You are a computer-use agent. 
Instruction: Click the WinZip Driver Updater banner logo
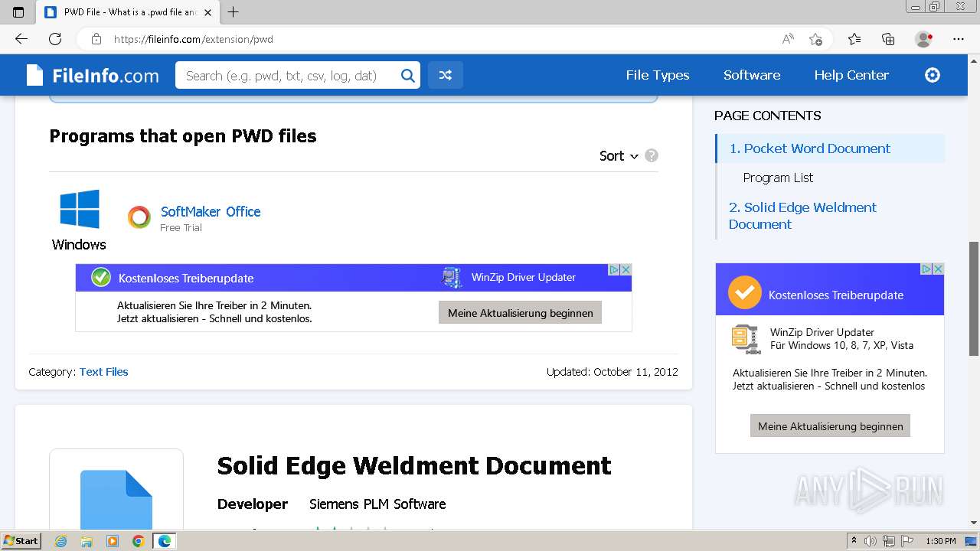(x=452, y=277)
